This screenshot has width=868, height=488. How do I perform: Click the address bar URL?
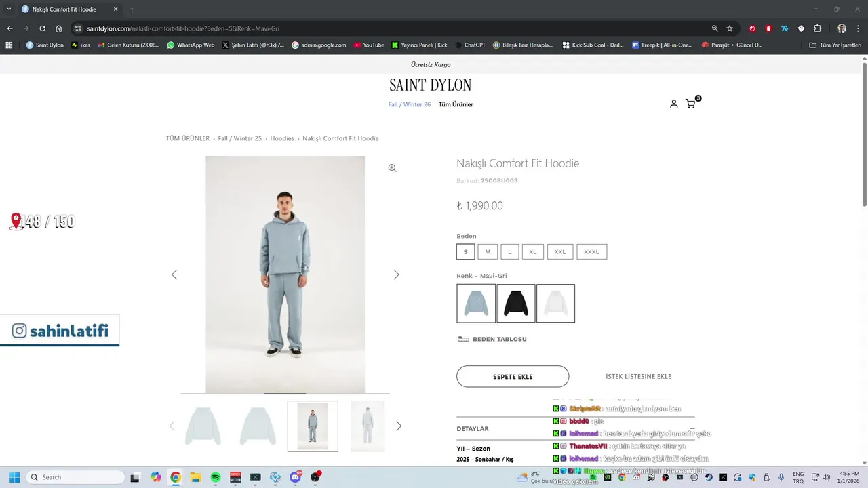point(183,28)
